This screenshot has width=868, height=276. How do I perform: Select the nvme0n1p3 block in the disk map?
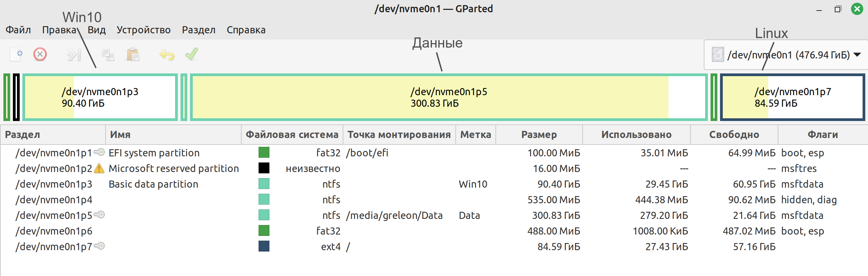pyautogui.click(x=100, y=97)
